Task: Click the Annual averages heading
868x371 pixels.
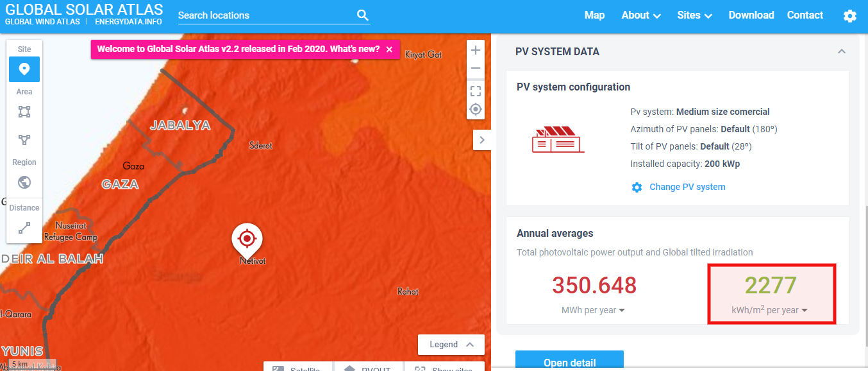Action: pos(555,234)
